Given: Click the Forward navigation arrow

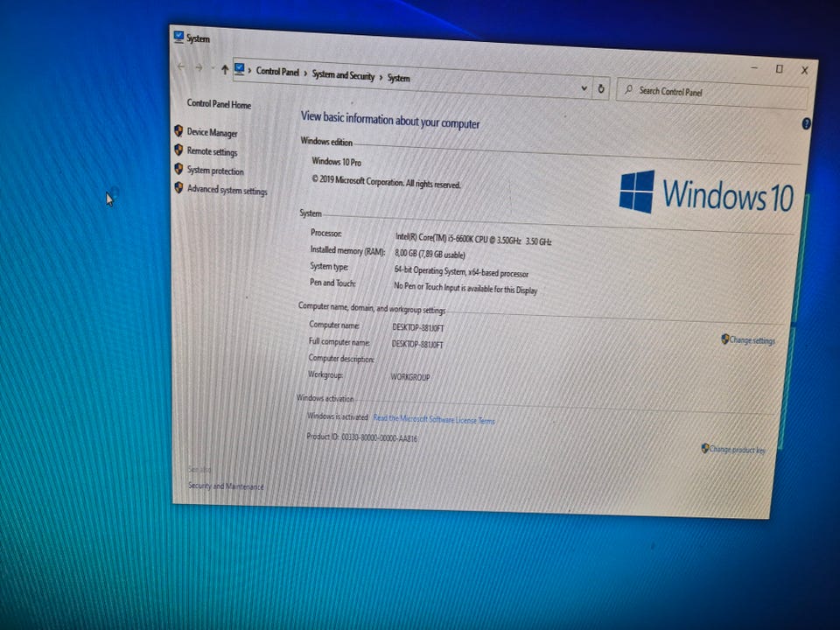Looking at the screenshot, I should [199, 67].
